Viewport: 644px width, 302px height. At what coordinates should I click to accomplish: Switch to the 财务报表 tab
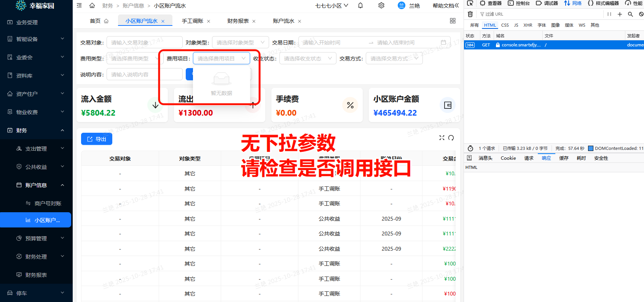point(238,21)
